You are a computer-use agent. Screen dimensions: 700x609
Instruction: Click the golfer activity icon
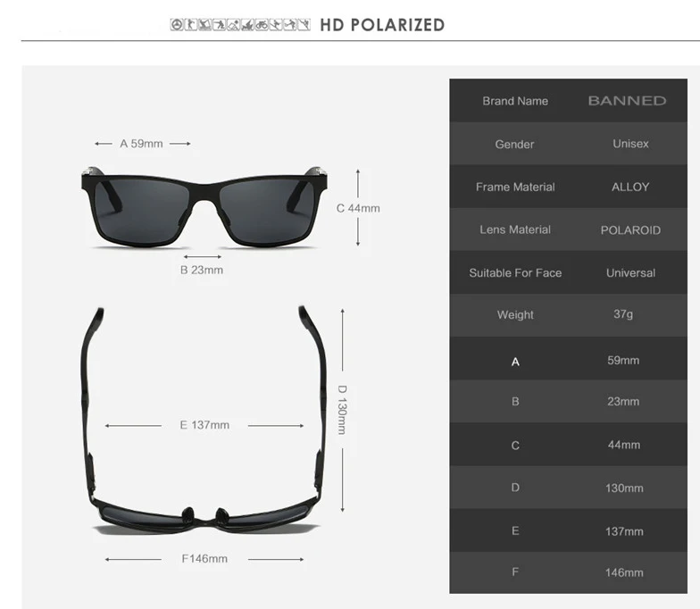point(191,25)
